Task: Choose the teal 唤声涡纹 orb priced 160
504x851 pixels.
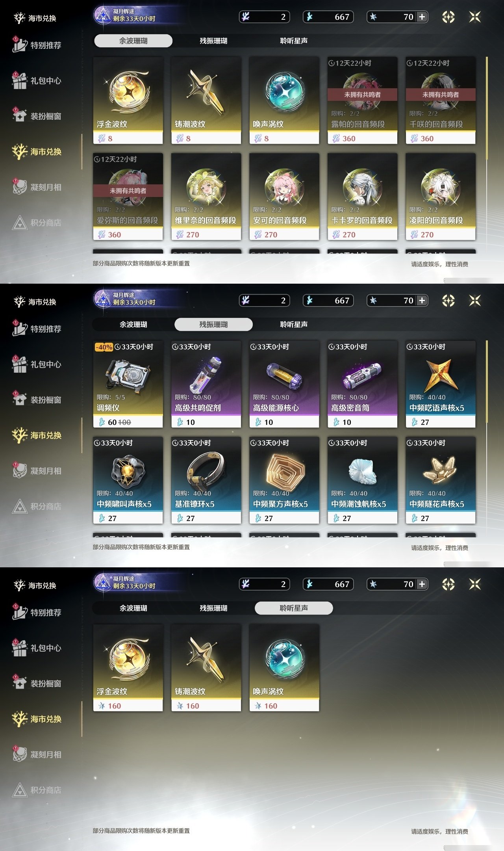Action: coord(284,668)
